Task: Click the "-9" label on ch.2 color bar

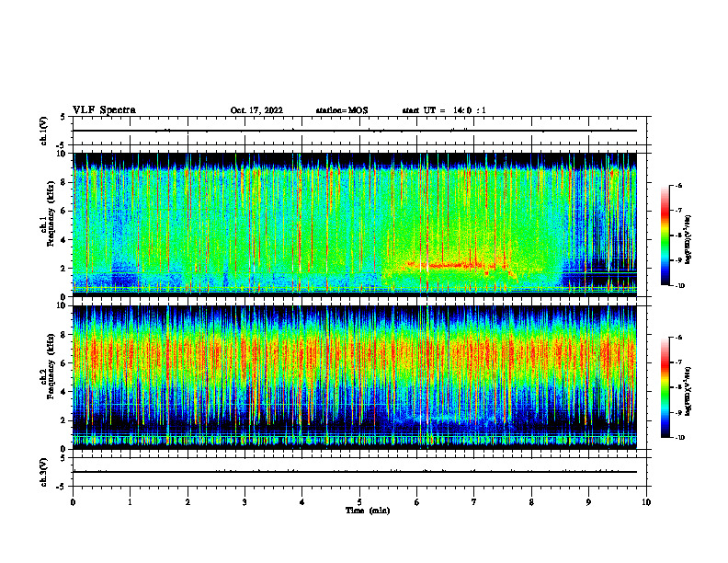Action: (x=678, y=412)
